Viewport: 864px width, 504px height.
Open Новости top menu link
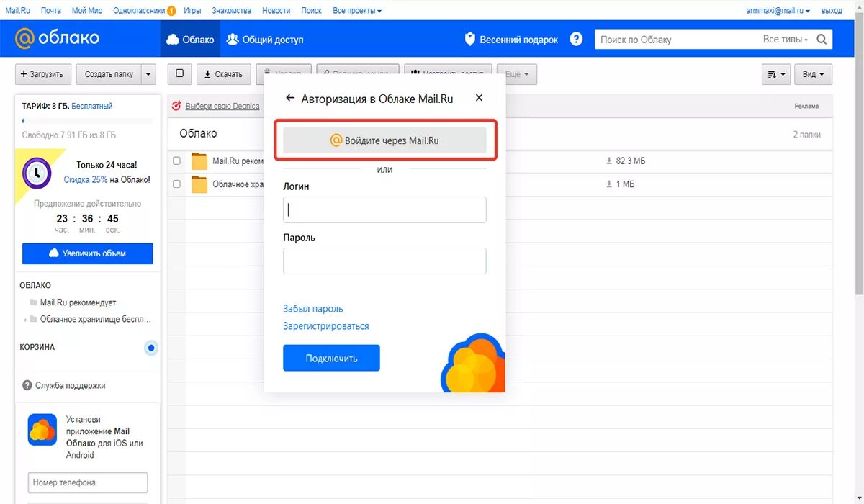click(x=276, y=11)
